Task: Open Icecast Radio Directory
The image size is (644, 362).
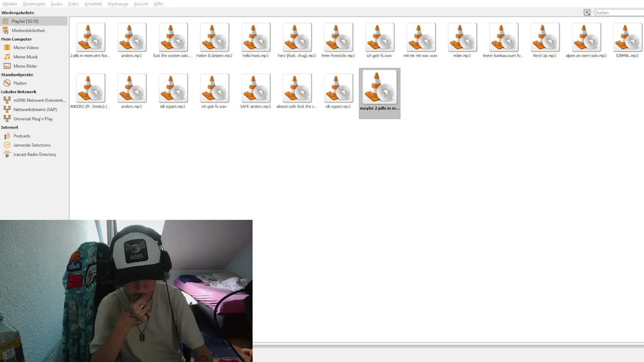Action: pyautogui.click(x=34, y=154)
